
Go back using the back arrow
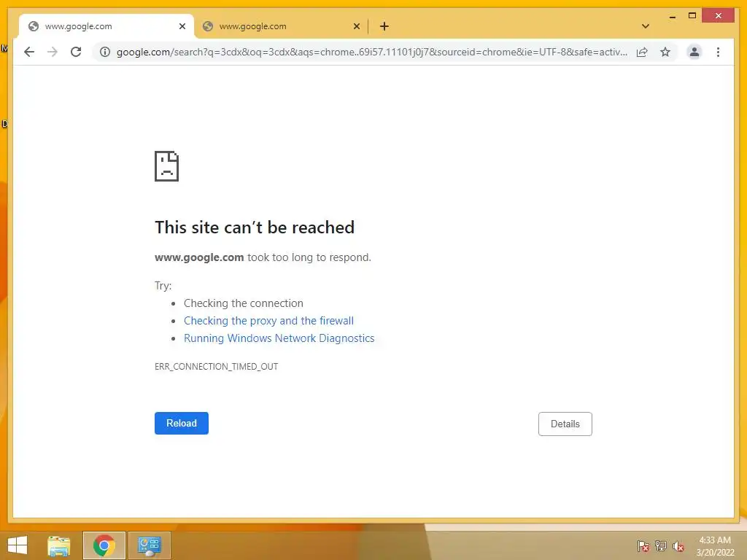29,52
